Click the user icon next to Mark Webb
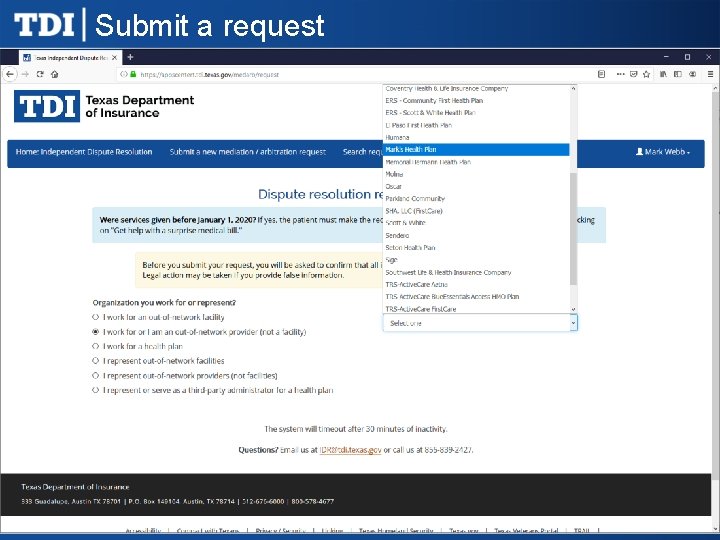 tap(639, 152)
